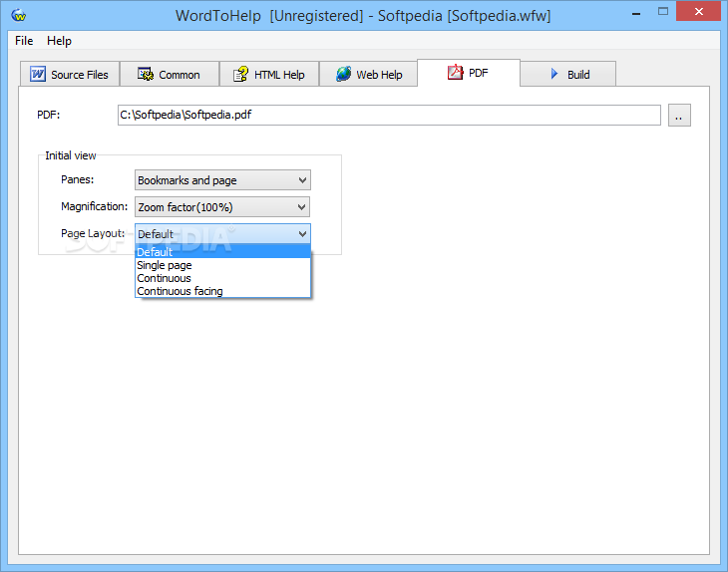Collapse the Page Layout dropdown
Screen dimensions: 728x572
pyautogui.click(x=222, y=234)
